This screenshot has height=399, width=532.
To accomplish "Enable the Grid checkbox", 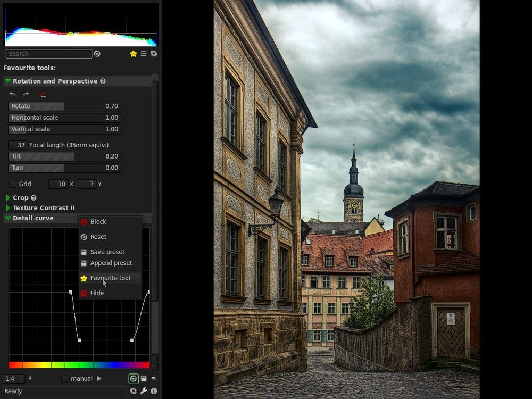I will click(x=13, y=184).
